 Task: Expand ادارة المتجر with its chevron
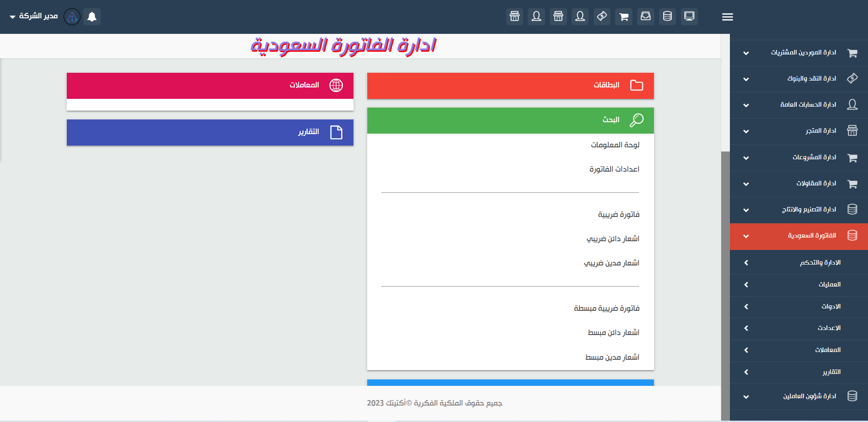(x=746, y=131)
